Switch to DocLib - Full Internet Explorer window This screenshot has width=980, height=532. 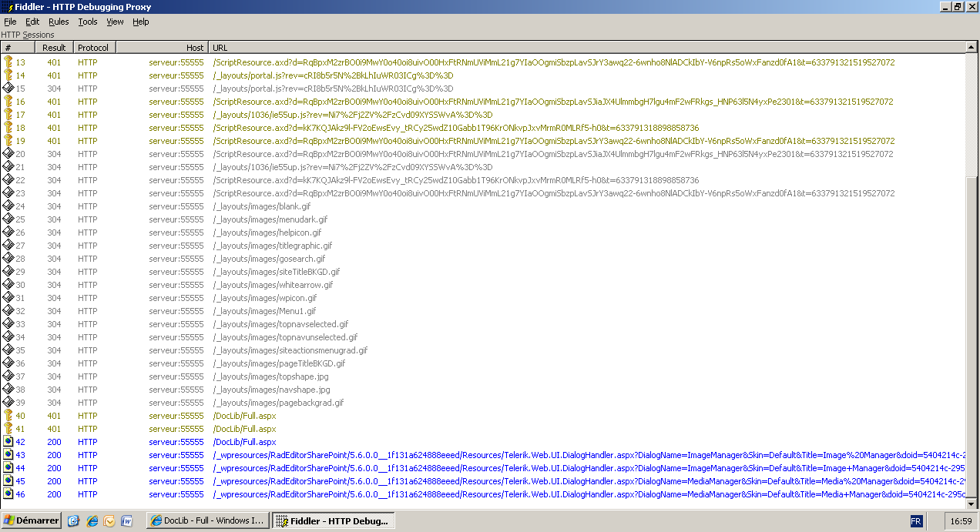208,521
